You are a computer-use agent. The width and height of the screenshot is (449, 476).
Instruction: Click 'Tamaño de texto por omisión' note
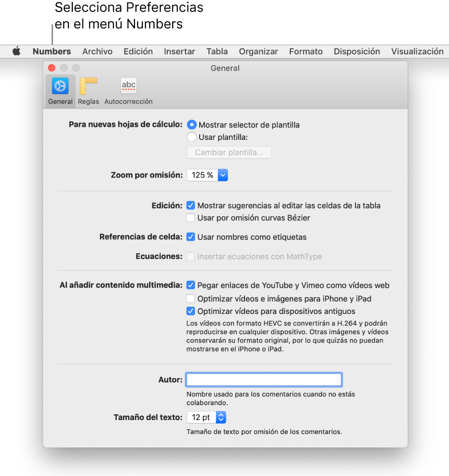point(264,432)
